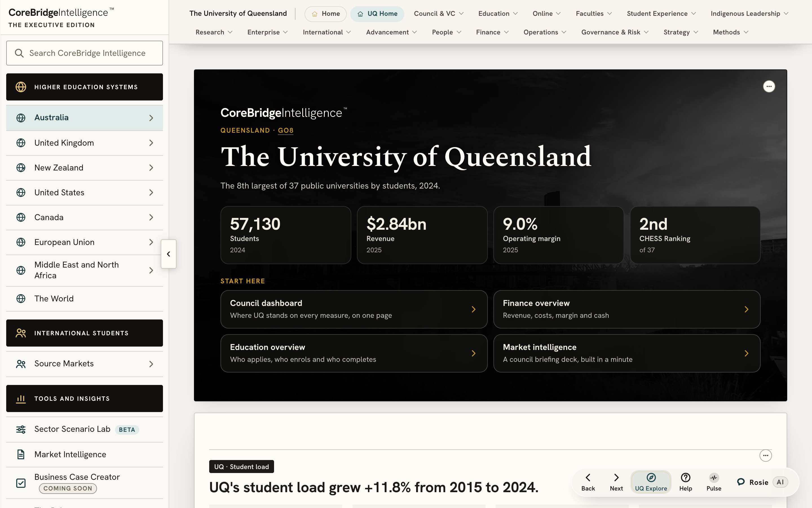Viewport: 812px width, 508px height.
Task: Click the people icon beside Source Markets
Action: point(21,364)
